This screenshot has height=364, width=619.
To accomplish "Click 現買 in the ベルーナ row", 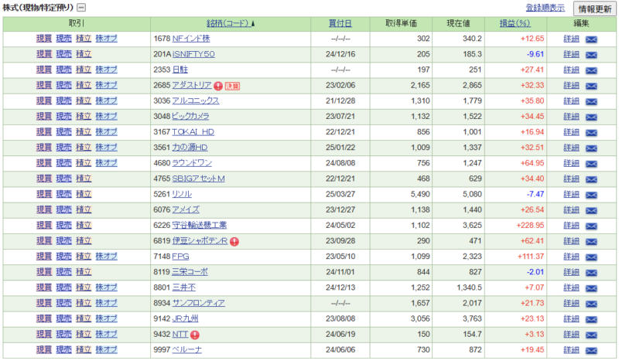I will pos(44,350).
